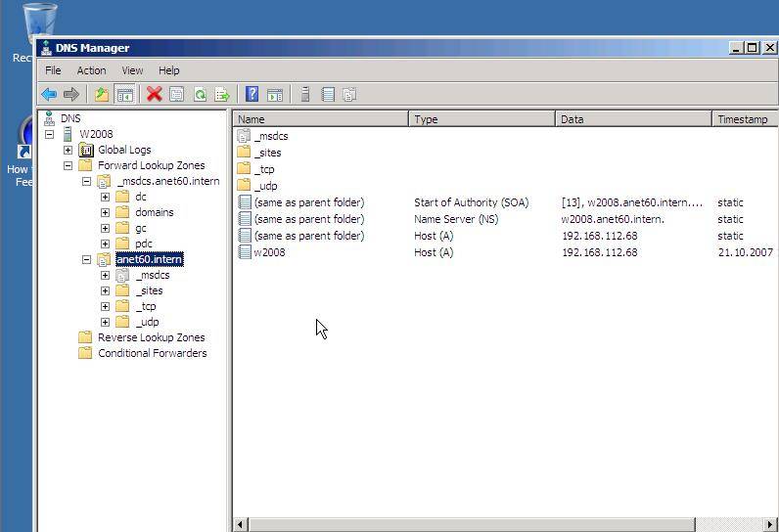Collapse the W2008 server node
The height and width of the screenshot is (532, 779).
(x=49, y=134)
